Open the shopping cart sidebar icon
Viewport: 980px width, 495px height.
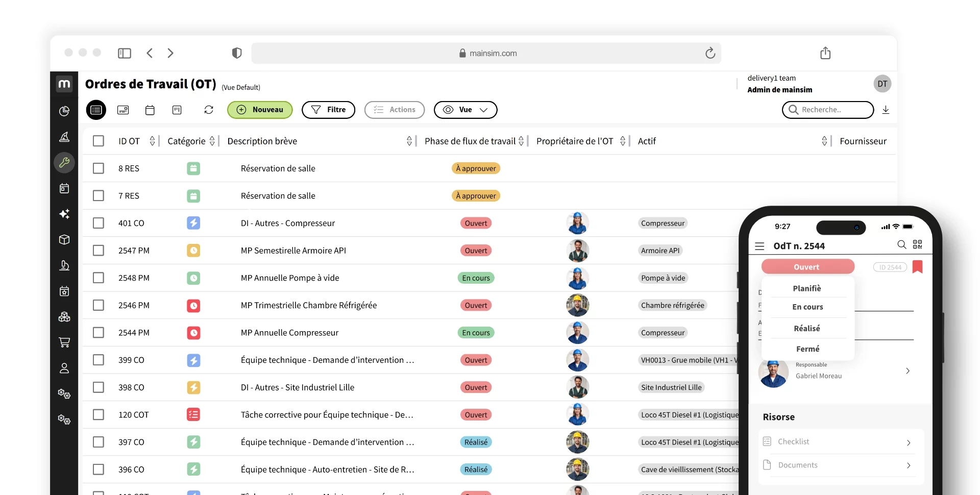(x=64, y=342)
